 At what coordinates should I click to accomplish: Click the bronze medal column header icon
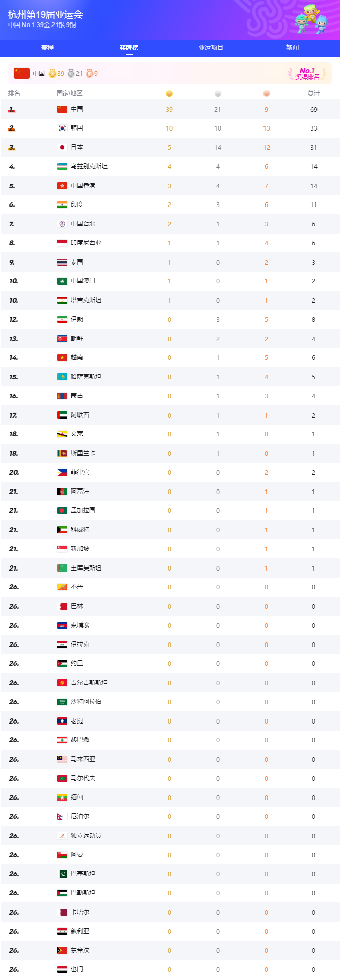pyautogui.click(x=266, y=94)
